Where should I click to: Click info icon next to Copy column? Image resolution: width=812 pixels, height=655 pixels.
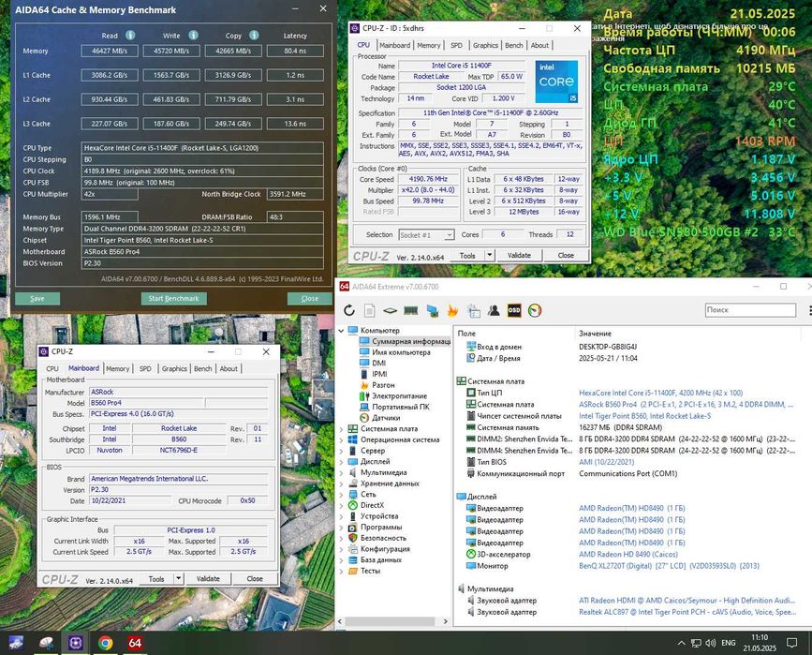click(x=254, y=35)
